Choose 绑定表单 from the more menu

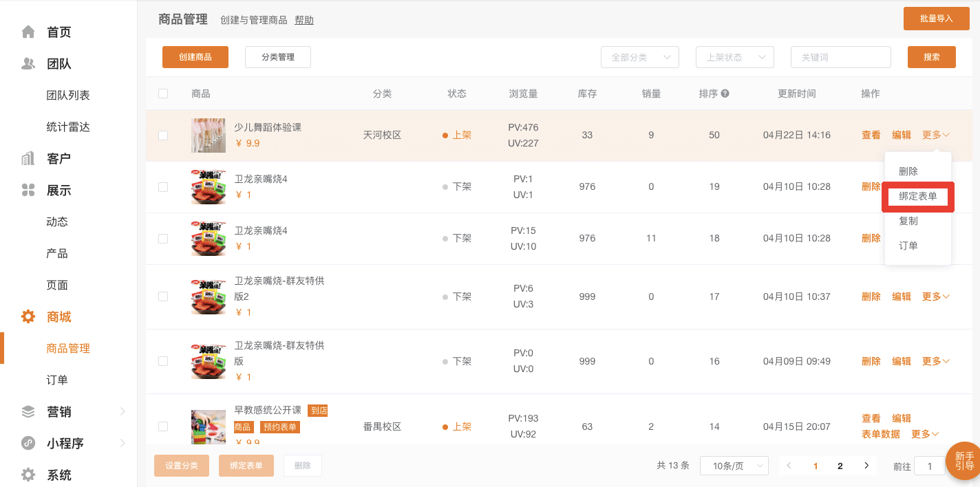point(917,196)
